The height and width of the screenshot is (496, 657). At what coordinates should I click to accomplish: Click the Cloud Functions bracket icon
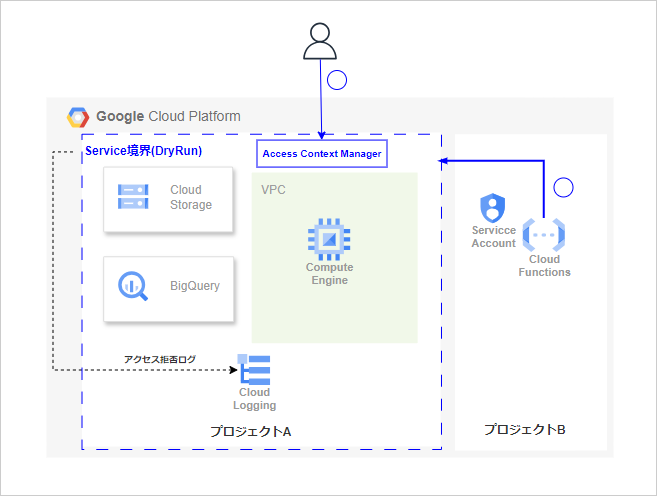pos(544,235)
